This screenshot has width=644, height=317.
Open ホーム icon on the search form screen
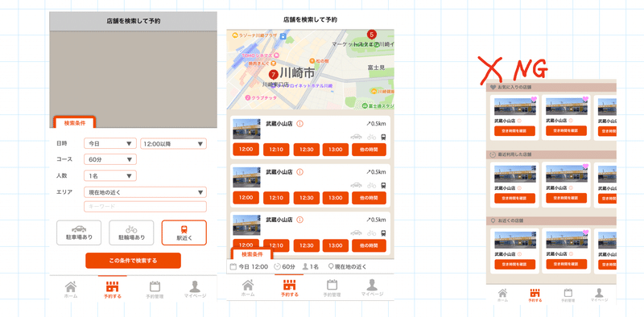(71, 286)
